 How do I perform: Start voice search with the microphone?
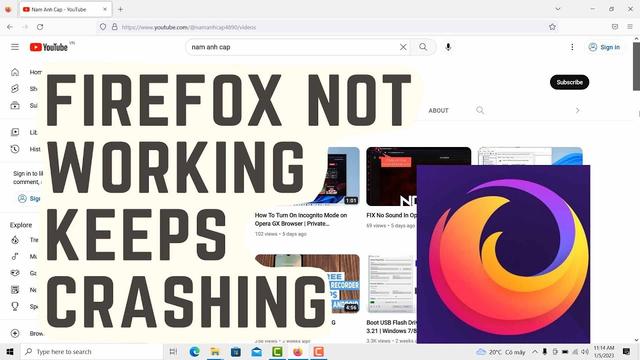(x=448, y=47)
